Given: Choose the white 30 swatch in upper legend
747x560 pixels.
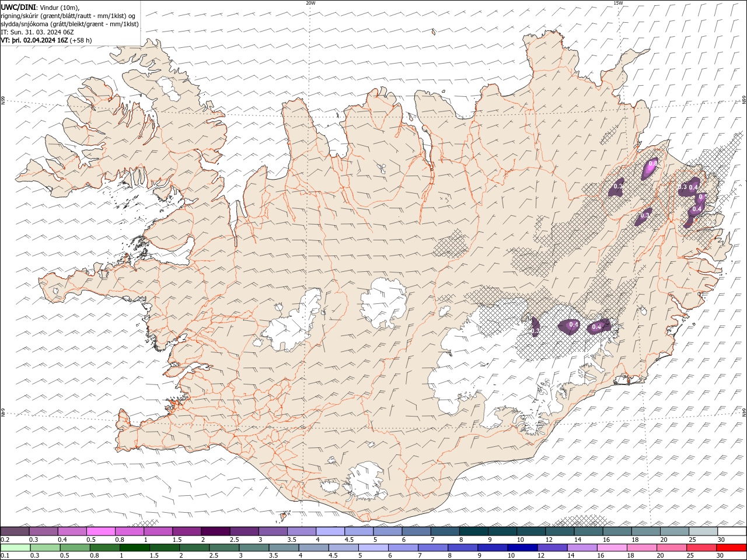Looking at the screenshot, I should 732,531.
